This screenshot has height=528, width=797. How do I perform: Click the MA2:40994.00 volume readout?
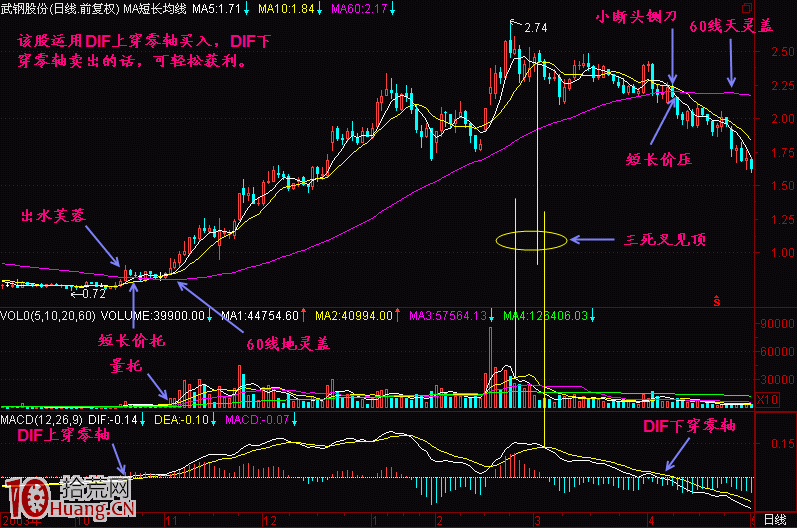(354, 316)
